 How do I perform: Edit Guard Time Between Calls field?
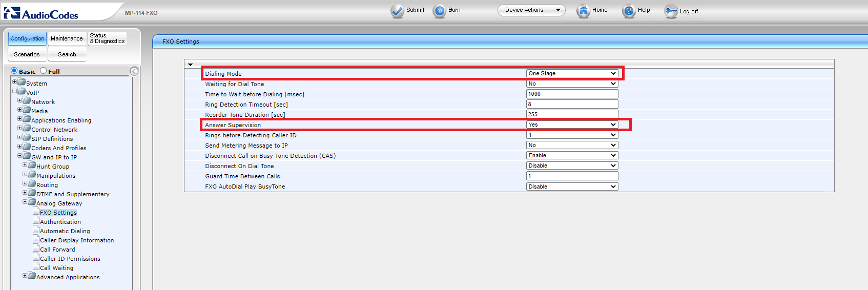coord(572,176)
